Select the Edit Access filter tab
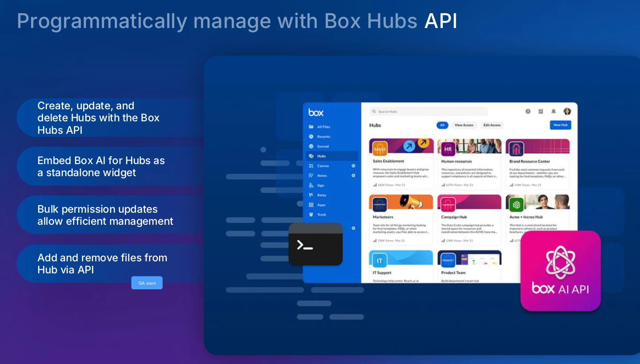 [492, 125]
